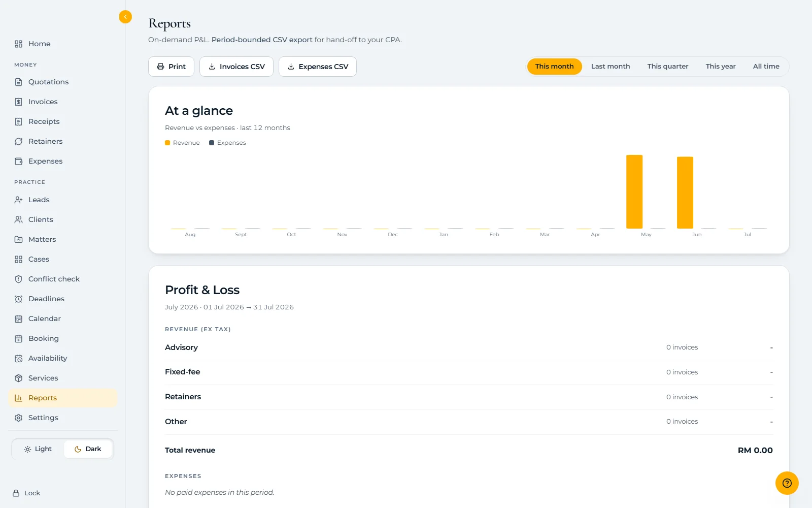Print the report
Image resolution: width=812 pixels, height=508 pixels.
(x=171, y=67)
